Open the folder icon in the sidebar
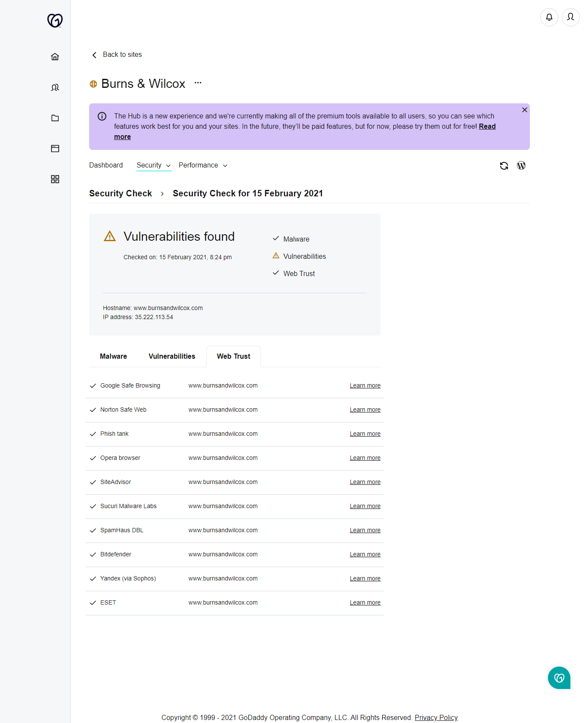This screenshot has height=723, width=588. pyautogui.click(x=55, y=118)
